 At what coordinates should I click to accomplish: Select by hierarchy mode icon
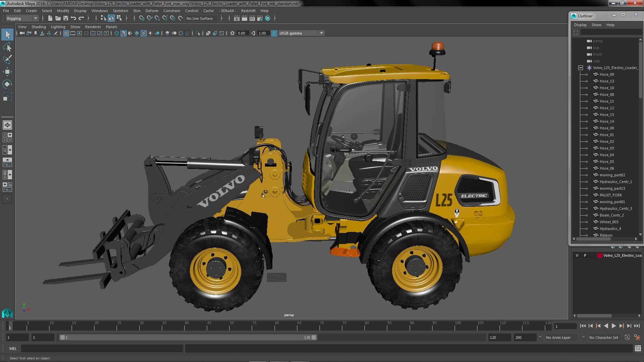pos(103,18)
